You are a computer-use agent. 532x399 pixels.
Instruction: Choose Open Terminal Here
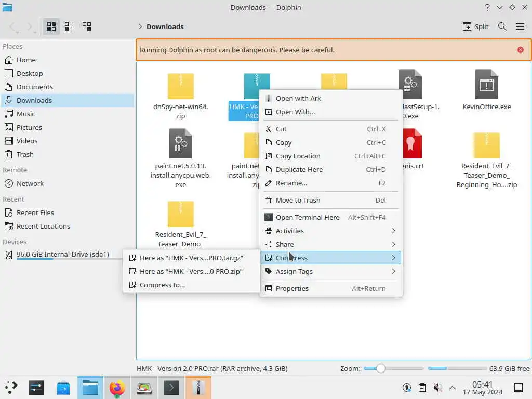(331, 218)
